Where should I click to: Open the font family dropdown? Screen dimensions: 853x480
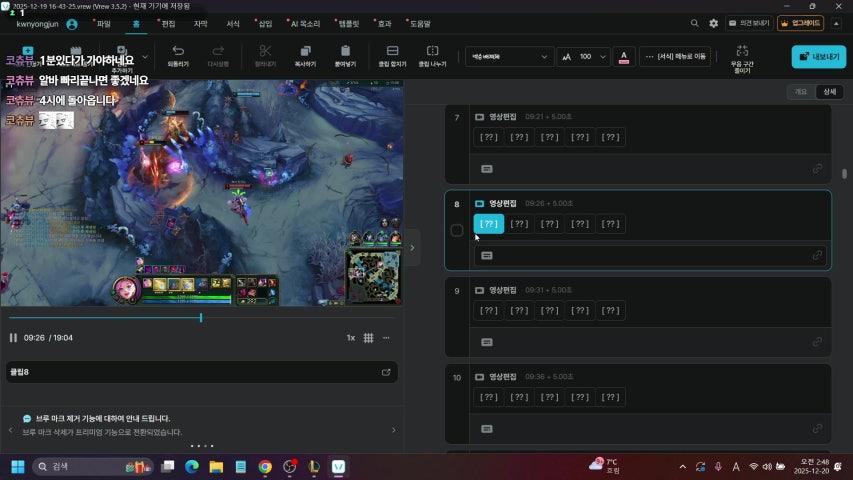[509, 57]
